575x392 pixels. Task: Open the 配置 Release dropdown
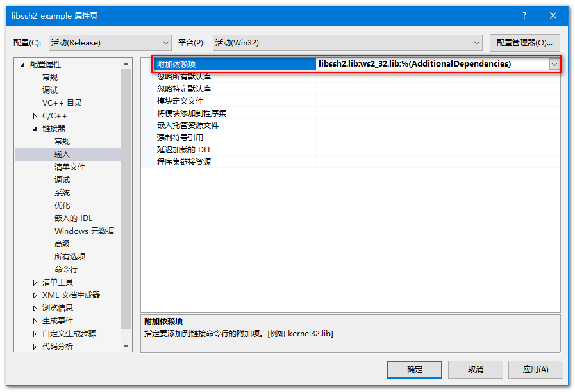110,43
